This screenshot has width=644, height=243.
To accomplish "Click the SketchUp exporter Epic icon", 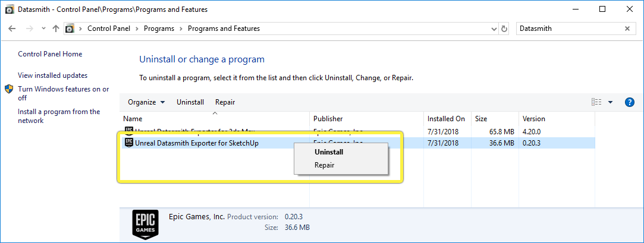I will pyautogui.click(x=129, y=143).
